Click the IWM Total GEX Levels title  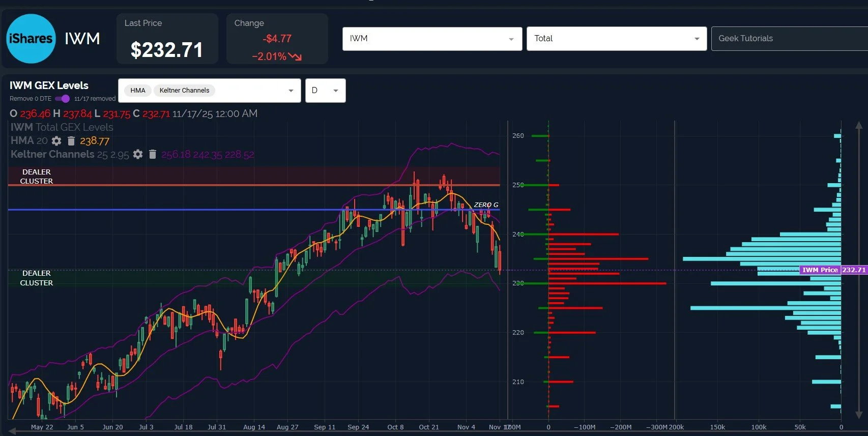62,127
